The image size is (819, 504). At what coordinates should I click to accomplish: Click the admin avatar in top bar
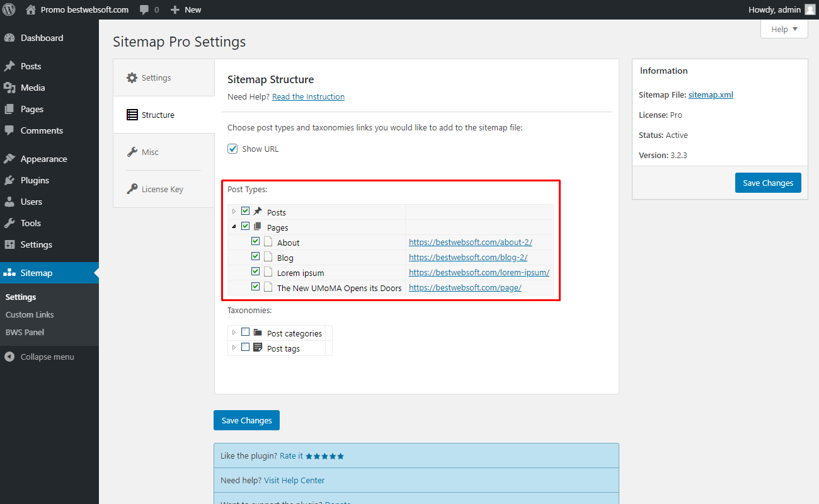click(x=810, y=9)
